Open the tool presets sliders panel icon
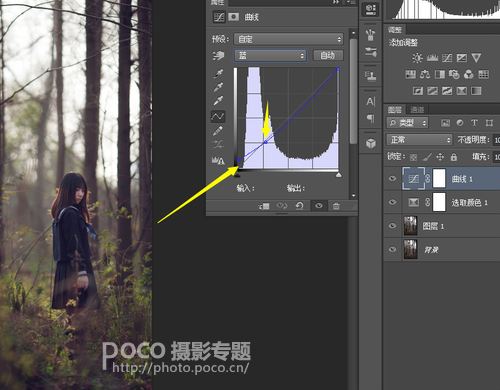The image size is (500, 390). pyautogui.click(x=370, y=52)
